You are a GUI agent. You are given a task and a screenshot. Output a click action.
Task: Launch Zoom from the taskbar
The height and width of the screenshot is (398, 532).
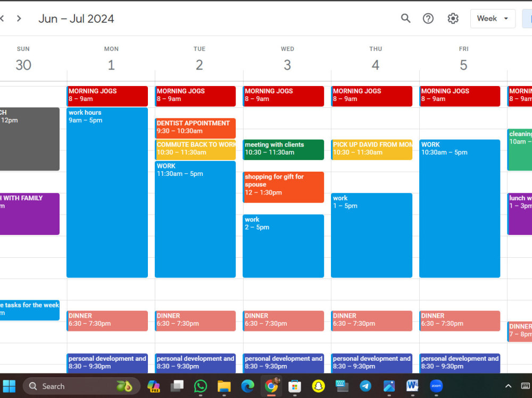point(436,386)
